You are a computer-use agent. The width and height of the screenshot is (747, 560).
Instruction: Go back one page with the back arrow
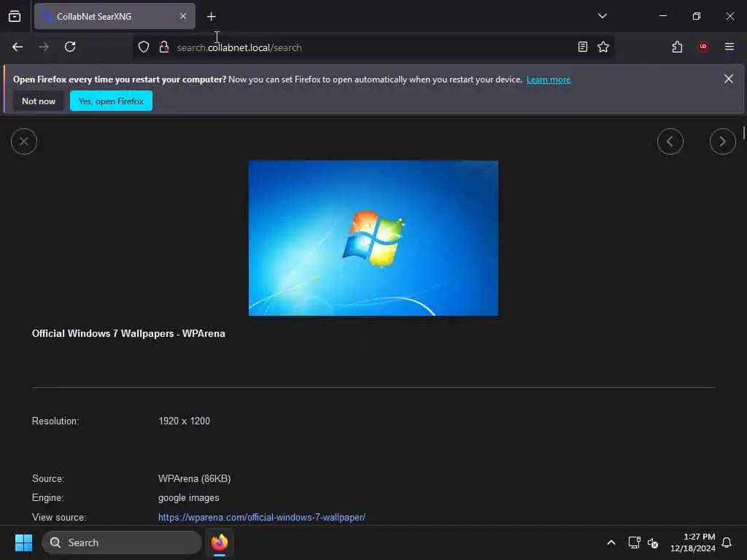point(18,47)
